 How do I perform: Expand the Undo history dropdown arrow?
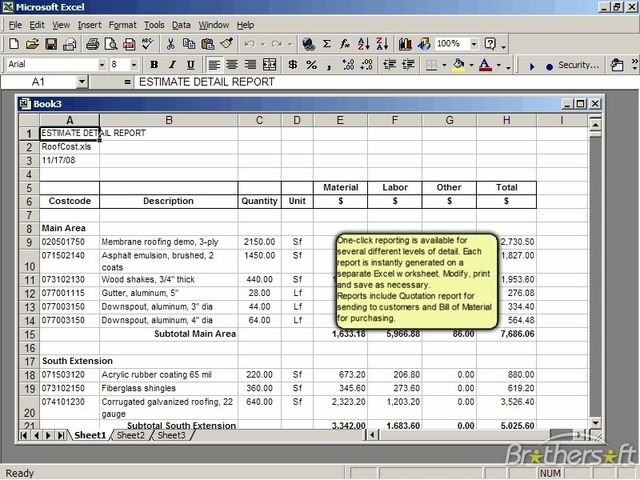pos(263,44)
